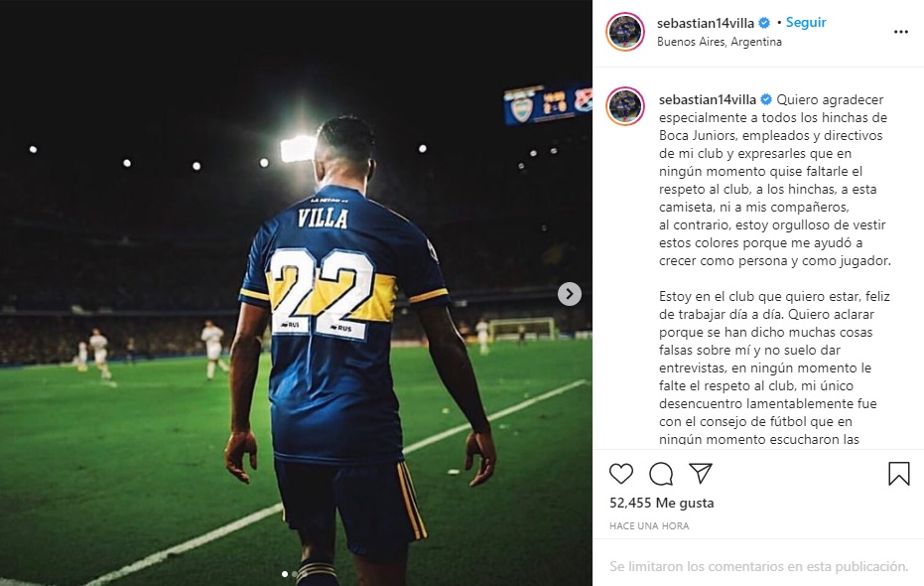Select the first carousel indicator dot
Viewport: 924px width, 586px height.
point(285,574)
